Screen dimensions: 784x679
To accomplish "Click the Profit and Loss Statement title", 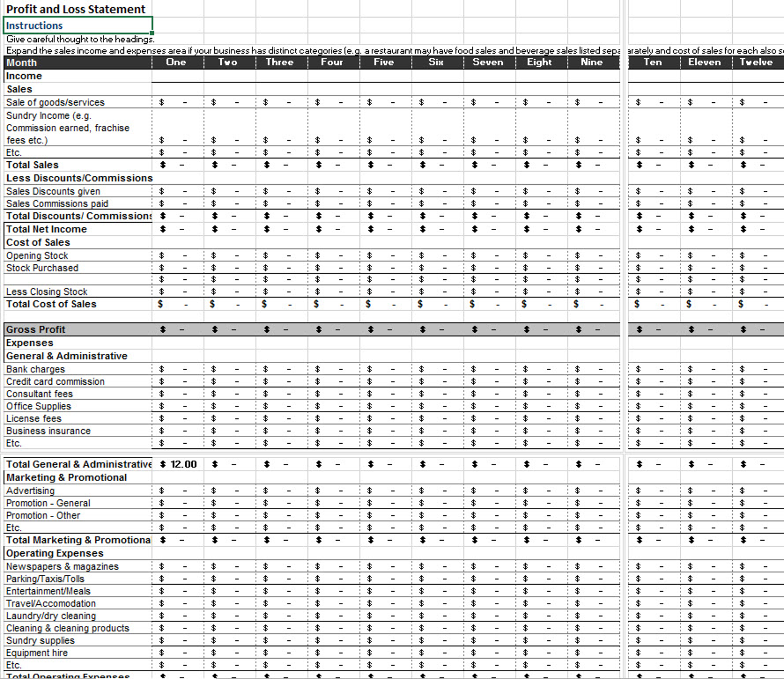I will [x=75, y=9].
